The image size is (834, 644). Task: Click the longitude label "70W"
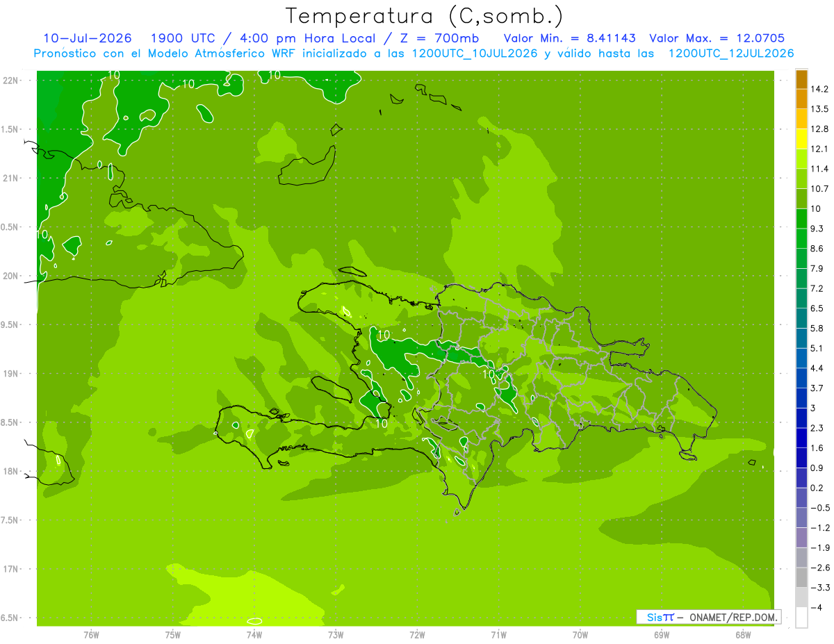(580, 635)
